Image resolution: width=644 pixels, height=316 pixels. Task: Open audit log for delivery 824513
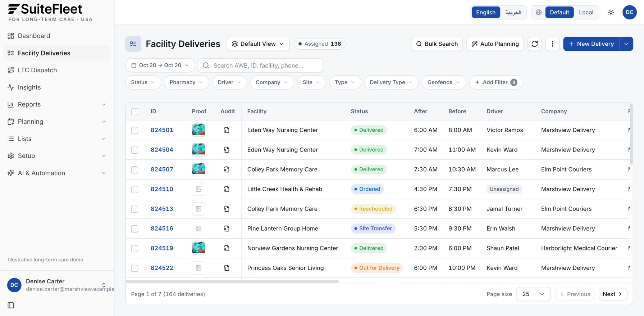[x=227, y=209]
